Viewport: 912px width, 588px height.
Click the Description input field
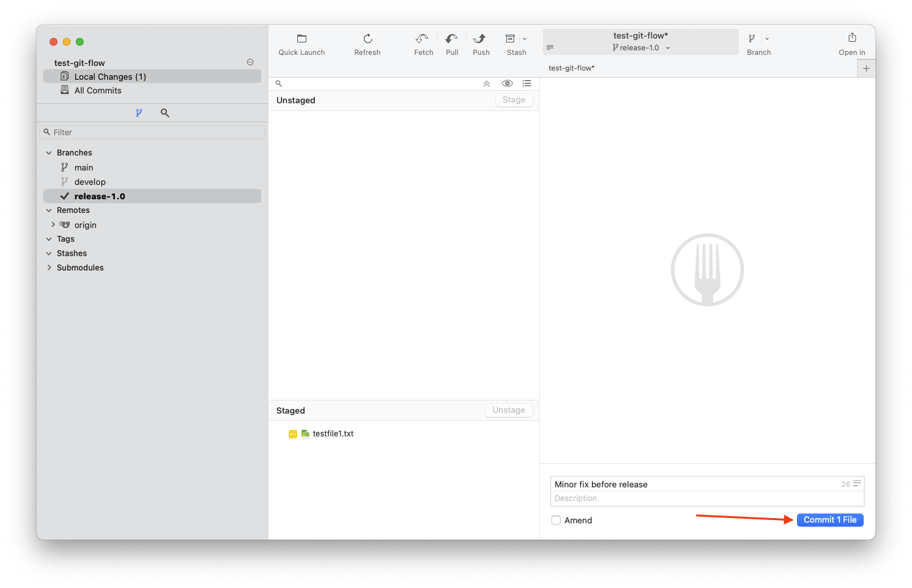pyautogui.click(x=706, y=498)
